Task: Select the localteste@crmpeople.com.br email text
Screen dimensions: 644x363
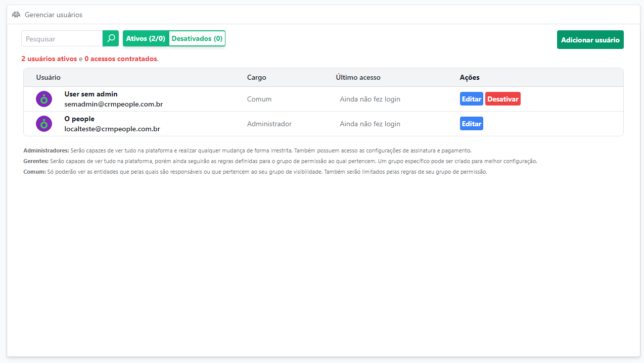Action: click(x=112, y=129)
